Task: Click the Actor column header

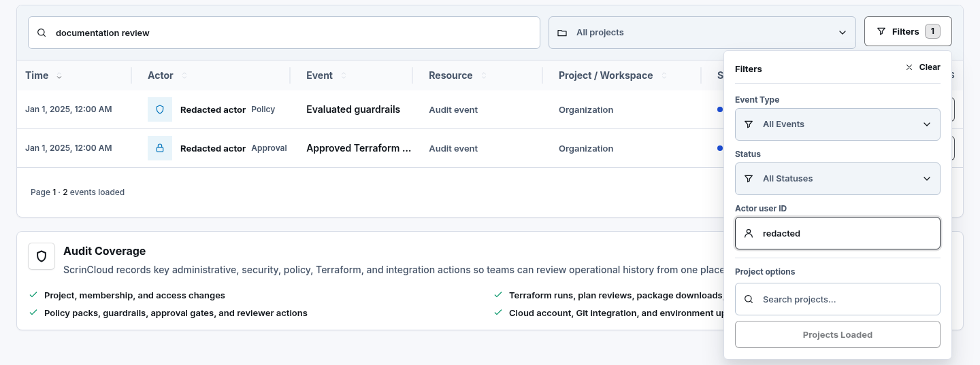Action: coord(161,75)
